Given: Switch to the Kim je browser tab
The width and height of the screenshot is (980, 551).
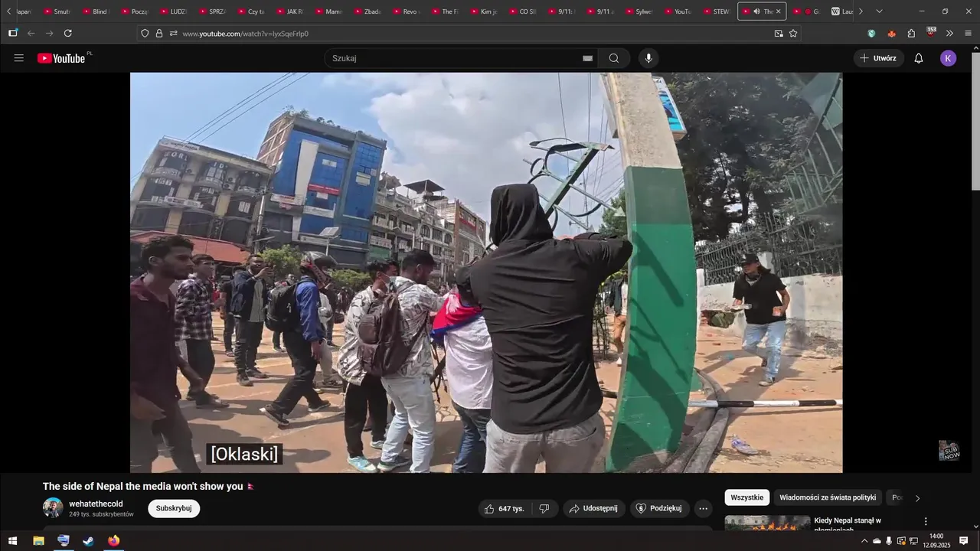Looking at the screenshot, I should click(x=485, y=11).
